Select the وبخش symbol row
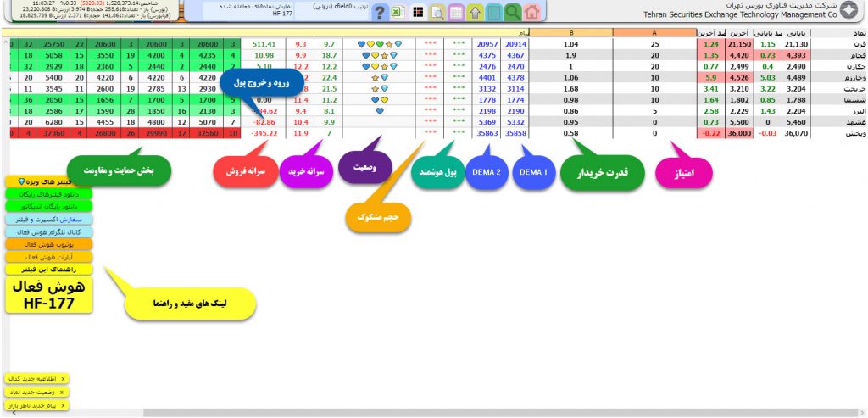 (x=851, y=132)
